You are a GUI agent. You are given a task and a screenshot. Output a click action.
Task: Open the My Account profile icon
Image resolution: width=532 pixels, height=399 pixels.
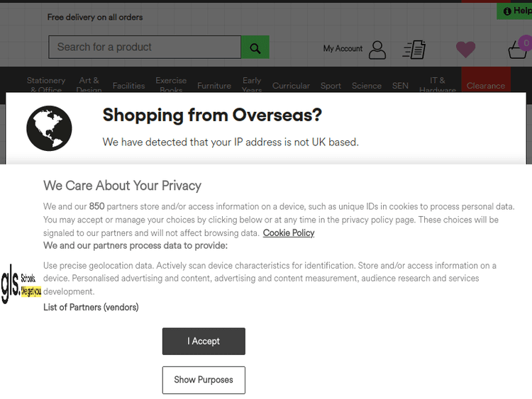click(377, 49)
